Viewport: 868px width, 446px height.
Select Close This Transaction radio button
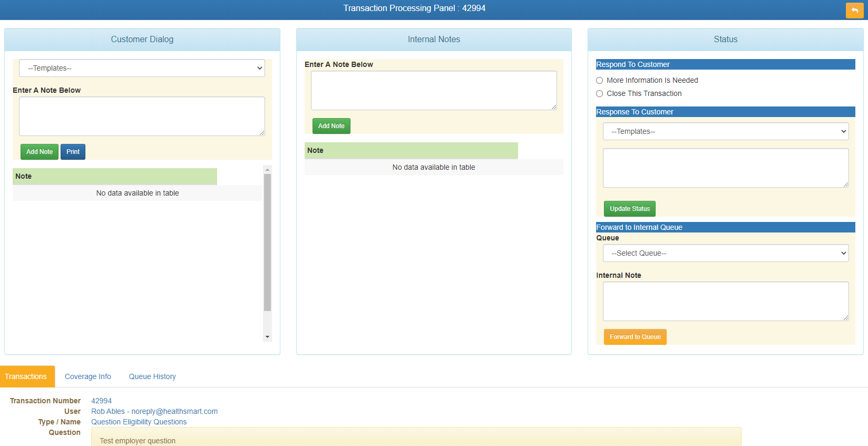[x=600, y=94]
